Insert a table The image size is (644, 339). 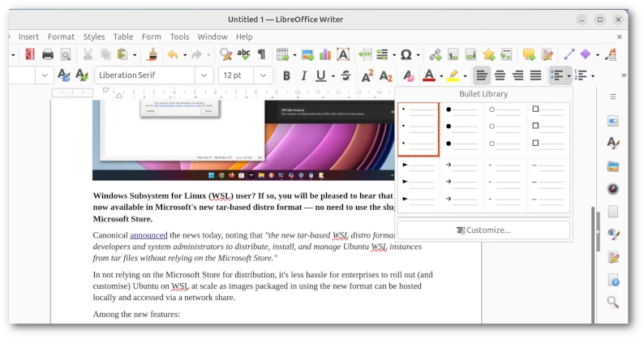(x=282, y=54)
